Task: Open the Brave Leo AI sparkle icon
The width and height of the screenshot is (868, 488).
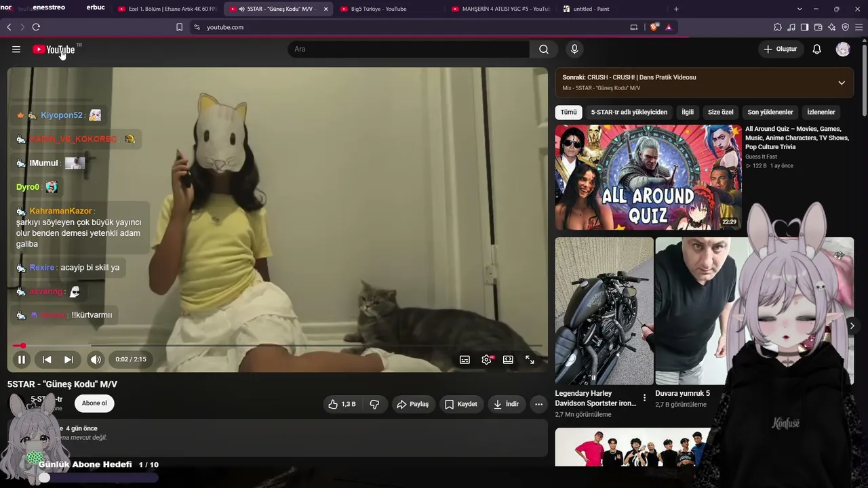Action: (x=832, y=27)
